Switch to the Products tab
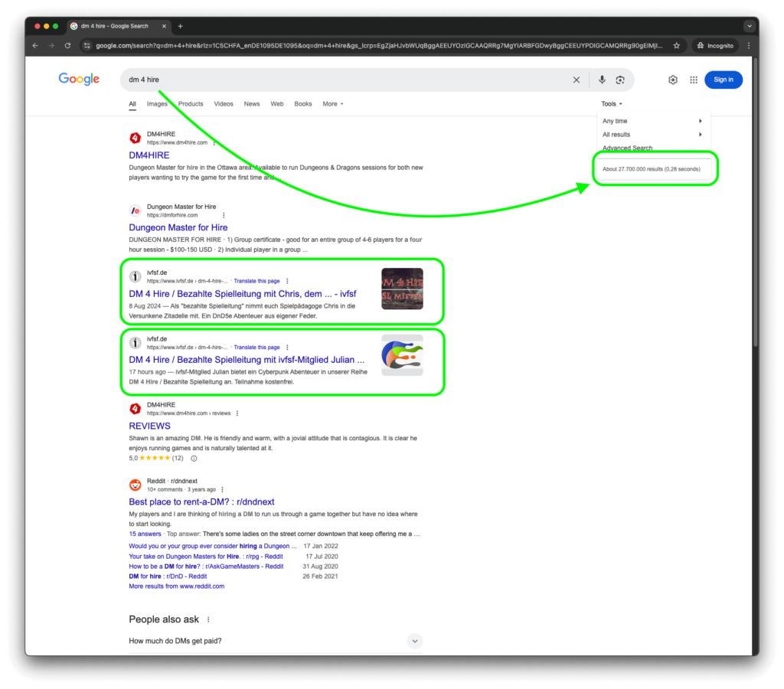Screen dimensions: 784x689 pyautogui.click(x=191, y=104)
